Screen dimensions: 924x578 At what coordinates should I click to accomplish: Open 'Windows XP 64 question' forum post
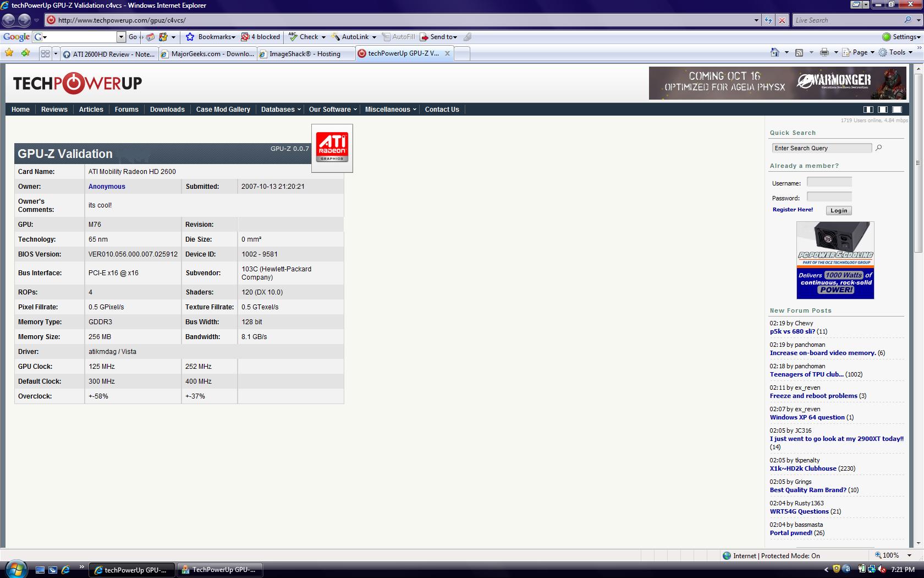(x=807, y=417)
